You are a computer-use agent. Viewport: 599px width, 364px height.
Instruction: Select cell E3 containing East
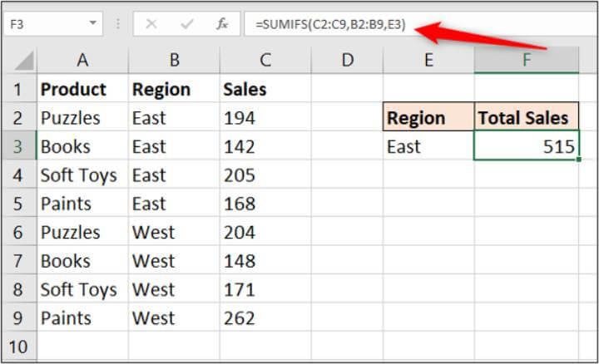tap(428, 147)
